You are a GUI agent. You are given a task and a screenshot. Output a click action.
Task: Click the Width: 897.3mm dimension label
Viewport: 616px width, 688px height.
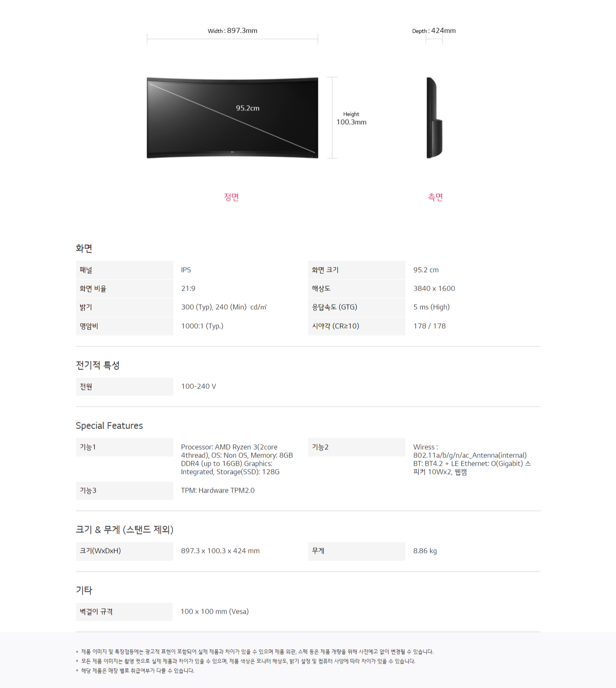coord(232,31)
